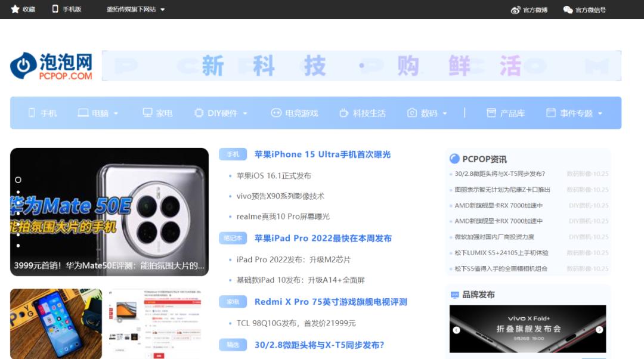Open article 苹果iOS 16.1正式发布
The height and width of the screenshot is (359, 644).
(x=274, y=176)
